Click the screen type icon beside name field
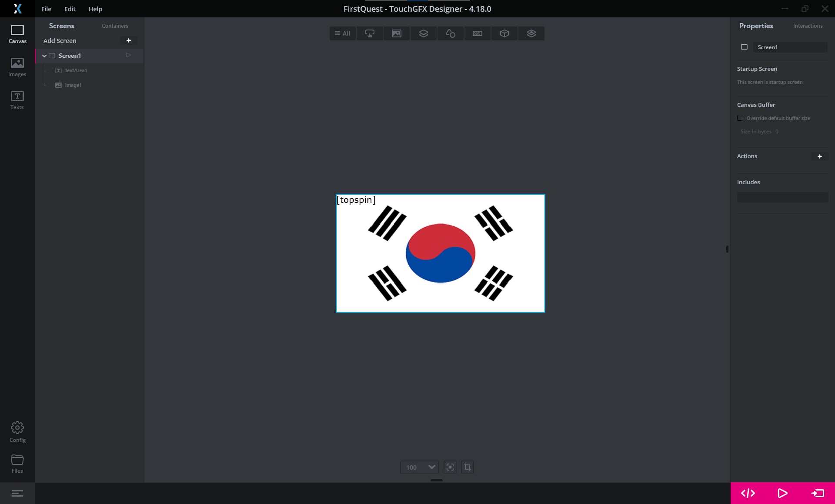835x504 pixels. coord(744,47)
